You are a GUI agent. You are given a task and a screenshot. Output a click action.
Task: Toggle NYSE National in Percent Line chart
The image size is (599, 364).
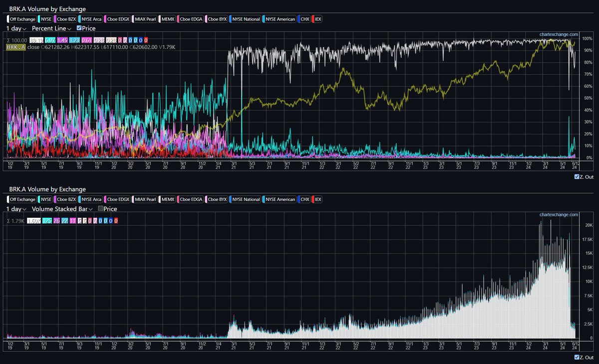[x=246, y=19]
